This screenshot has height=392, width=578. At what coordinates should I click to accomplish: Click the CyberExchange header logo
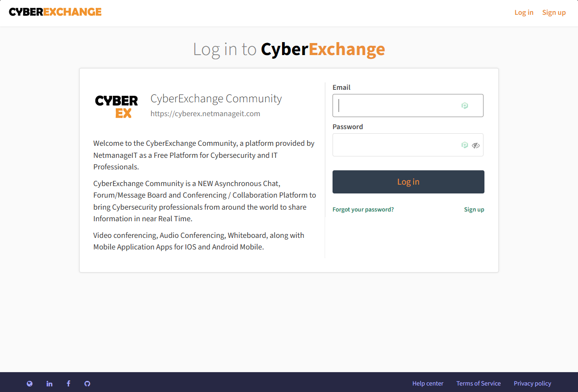coord(55,12)
